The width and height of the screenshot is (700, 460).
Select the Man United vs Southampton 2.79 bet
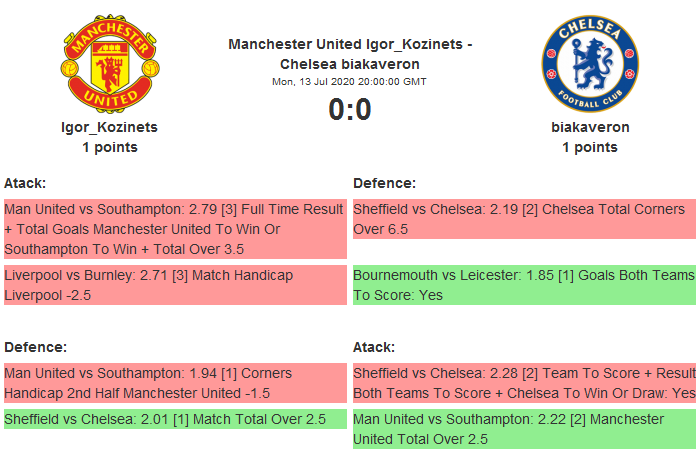[x=175, y=229]
